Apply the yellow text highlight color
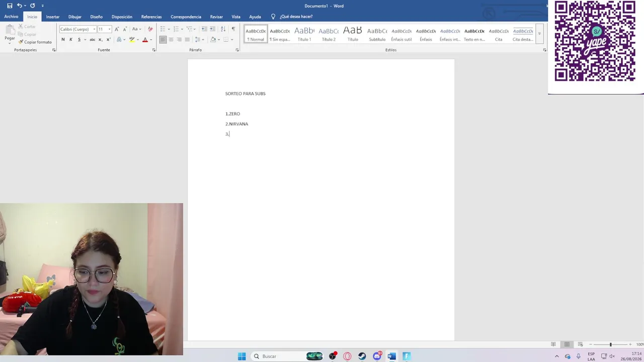Viewport: 644px width, 362px height. point(132,40)
